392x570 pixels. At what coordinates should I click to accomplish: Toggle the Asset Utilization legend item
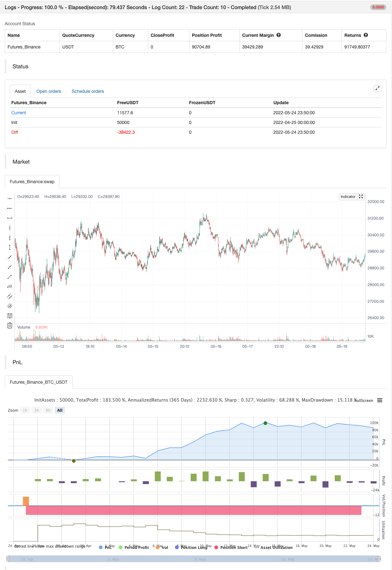click(273, 547)
